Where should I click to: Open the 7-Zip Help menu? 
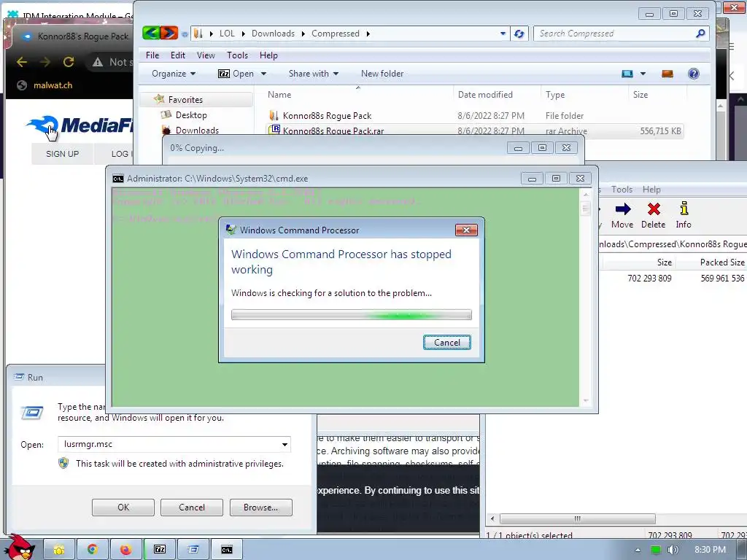[651, 190]
